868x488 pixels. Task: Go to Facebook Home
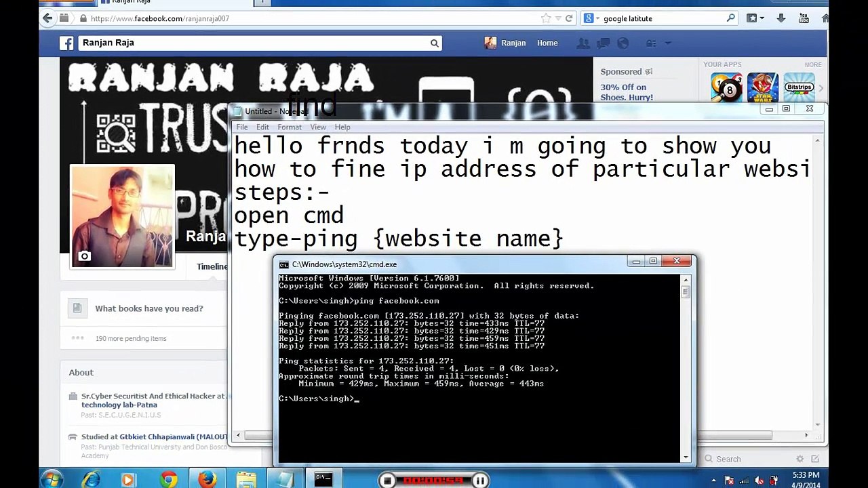pos(547,43)
